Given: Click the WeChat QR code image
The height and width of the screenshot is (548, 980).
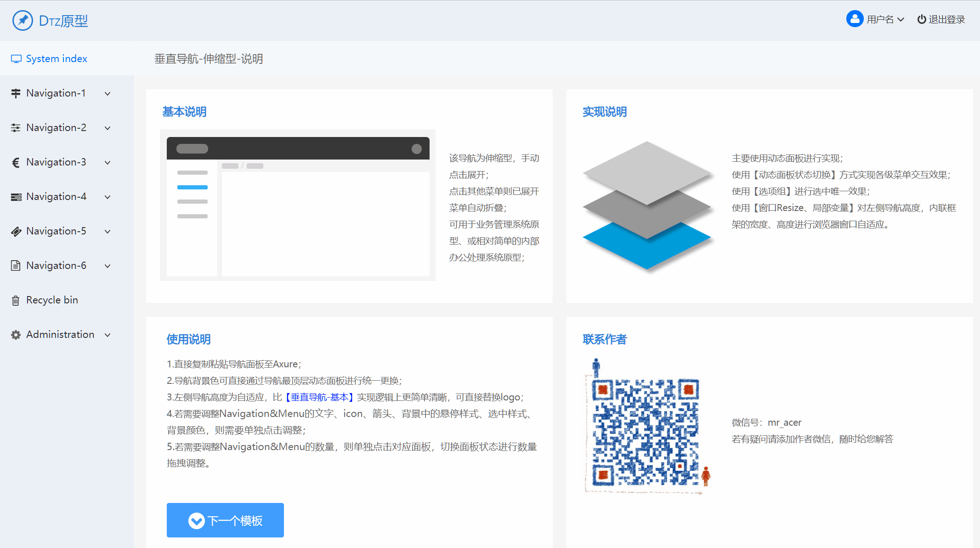Looking at the screenshot, I should pos(648,428).
